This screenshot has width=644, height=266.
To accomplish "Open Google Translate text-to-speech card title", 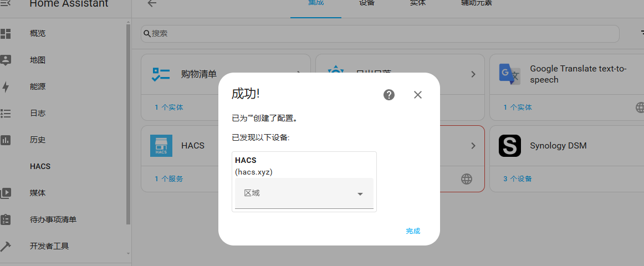I will pos(578,74).
